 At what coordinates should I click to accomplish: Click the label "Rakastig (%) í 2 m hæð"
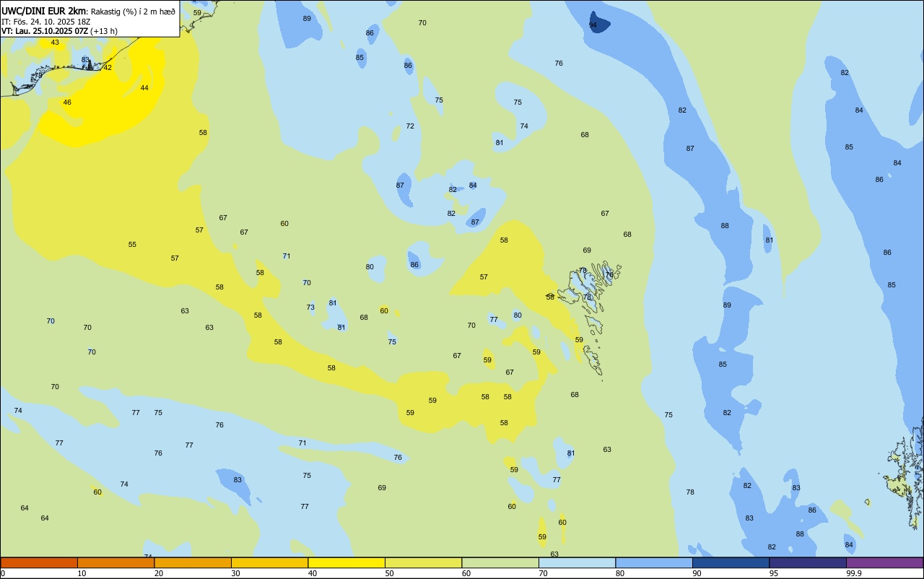[x=133, y=12]
